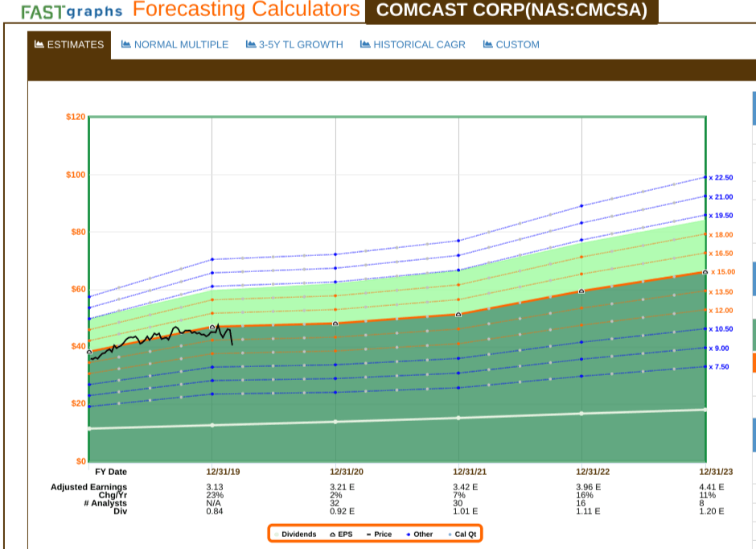The width and height of the screenshot is (756, 549).
Task: Click the 16% Chg/Yr value for 12/31/22
Action: point(585,495)
